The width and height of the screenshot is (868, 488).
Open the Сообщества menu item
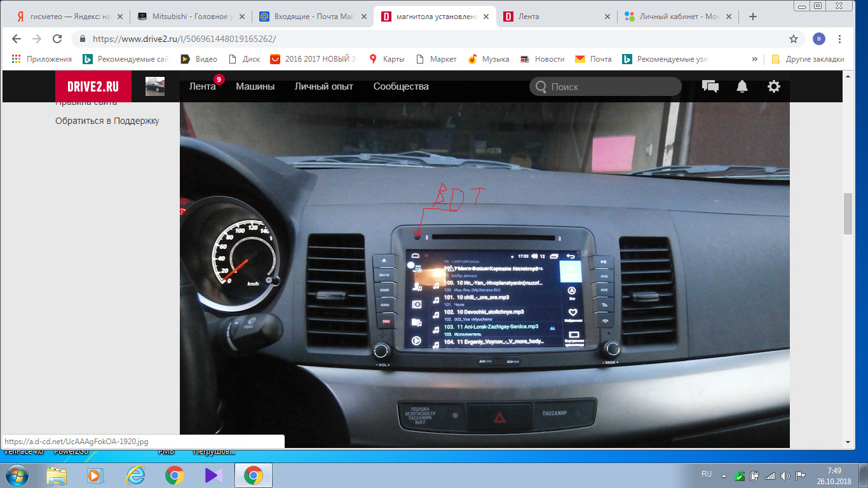(x=401, y=86)
